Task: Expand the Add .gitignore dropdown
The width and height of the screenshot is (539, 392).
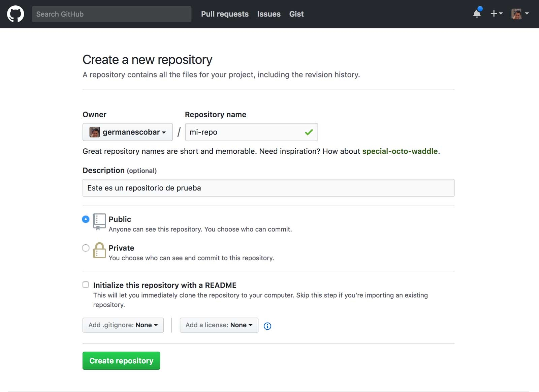Action: [x=123, y=325]
